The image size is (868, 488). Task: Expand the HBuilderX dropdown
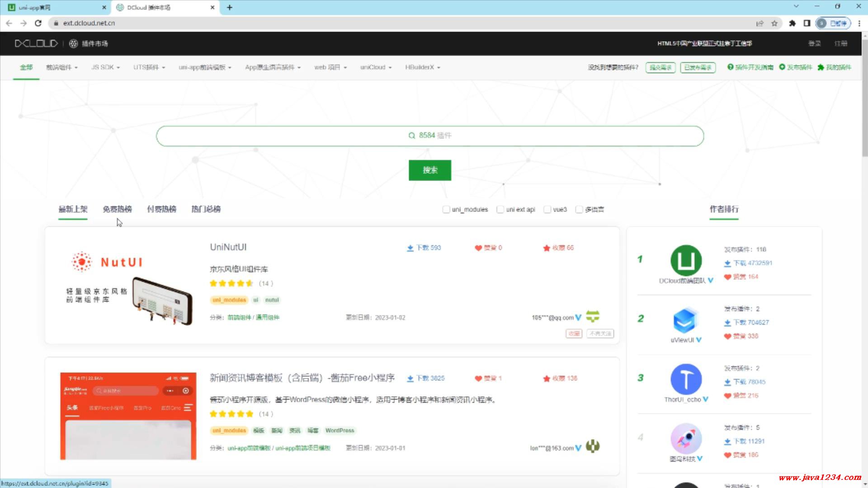[x=423, y=67]
